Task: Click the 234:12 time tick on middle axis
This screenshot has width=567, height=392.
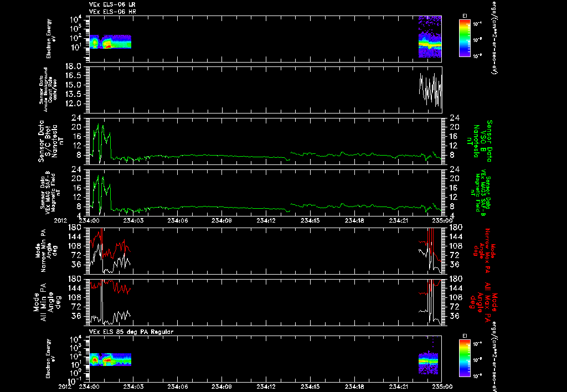Action: [266, 220]
